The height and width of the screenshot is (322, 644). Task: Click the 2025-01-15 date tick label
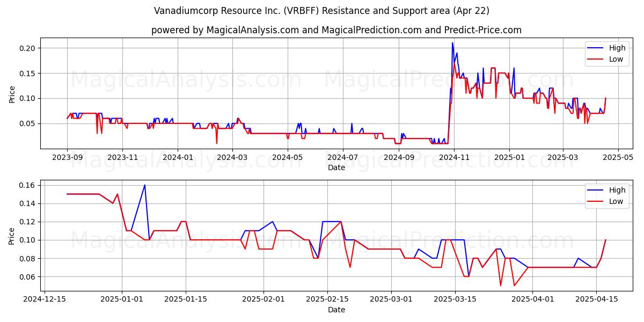(186, 299)
